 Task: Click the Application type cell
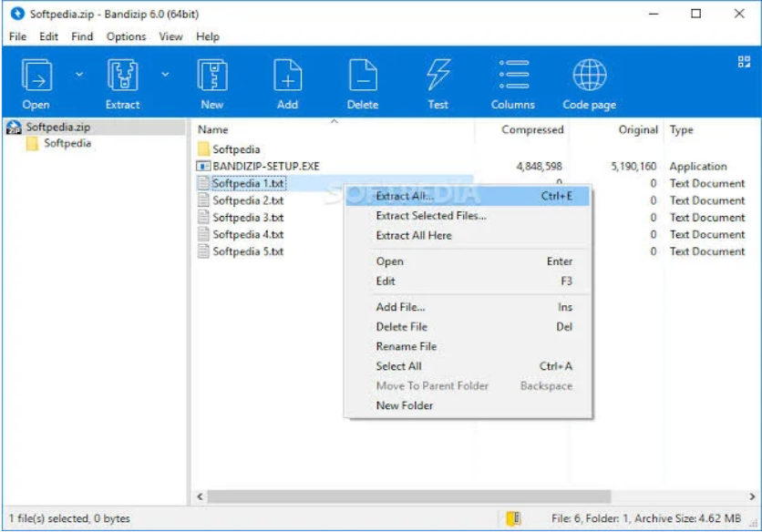click(x=698, y=166)
